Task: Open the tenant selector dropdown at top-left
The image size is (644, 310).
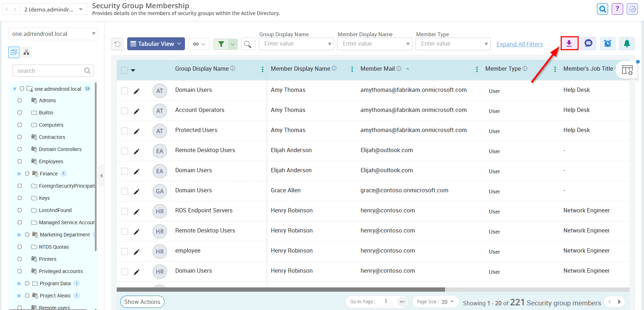Action: [54, 9]
